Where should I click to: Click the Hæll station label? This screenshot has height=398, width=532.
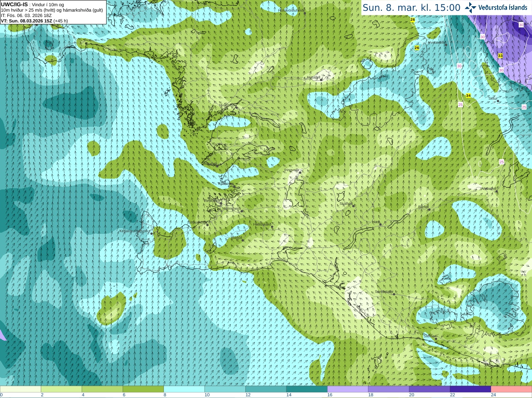[x=376, y=222]
